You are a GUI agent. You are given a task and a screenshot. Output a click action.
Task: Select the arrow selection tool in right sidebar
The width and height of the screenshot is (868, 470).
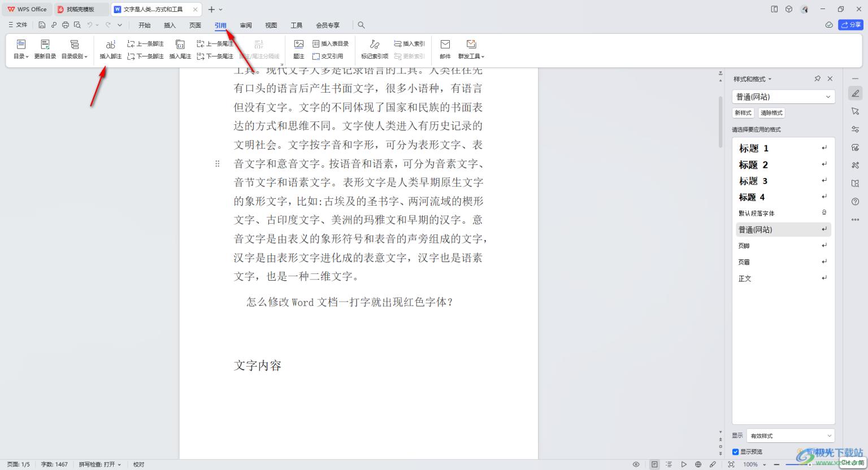855,111
